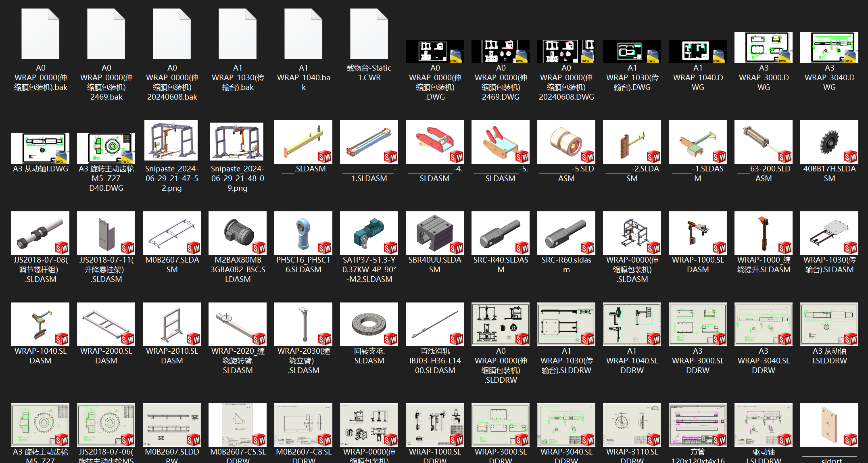868x463 pixels.
Task: Select PHSC16_PHSC16.SLDASM rod end file
Action: click(303, 233)
